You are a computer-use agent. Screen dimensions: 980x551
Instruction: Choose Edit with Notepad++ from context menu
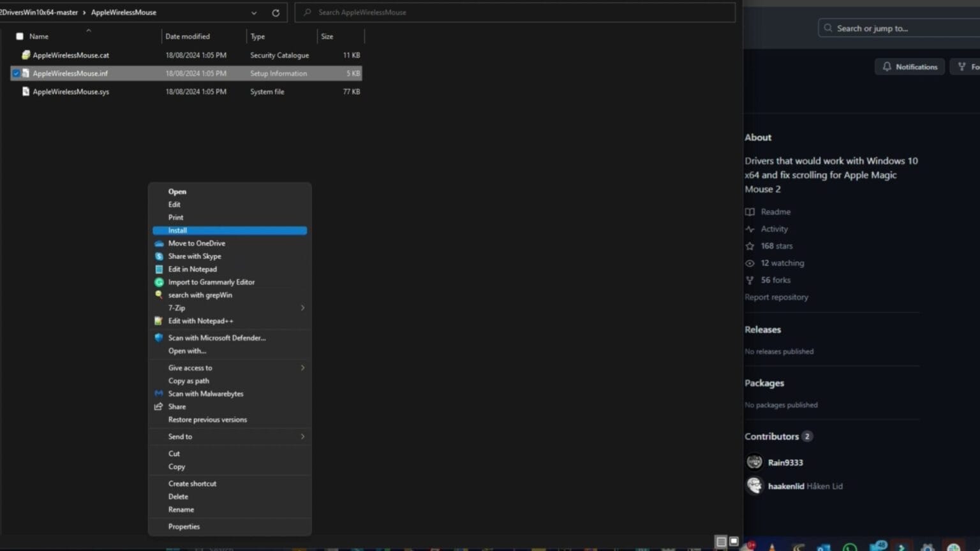[200, 321]
